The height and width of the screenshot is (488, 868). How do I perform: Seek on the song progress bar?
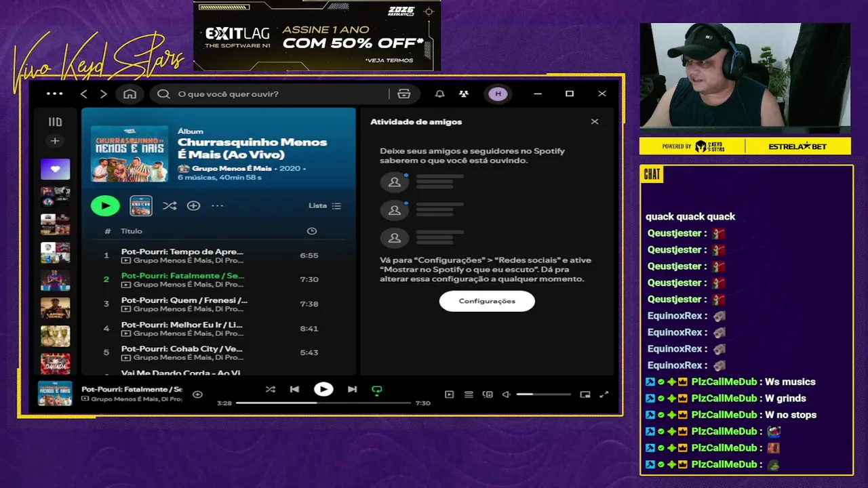tap(323, 403)
